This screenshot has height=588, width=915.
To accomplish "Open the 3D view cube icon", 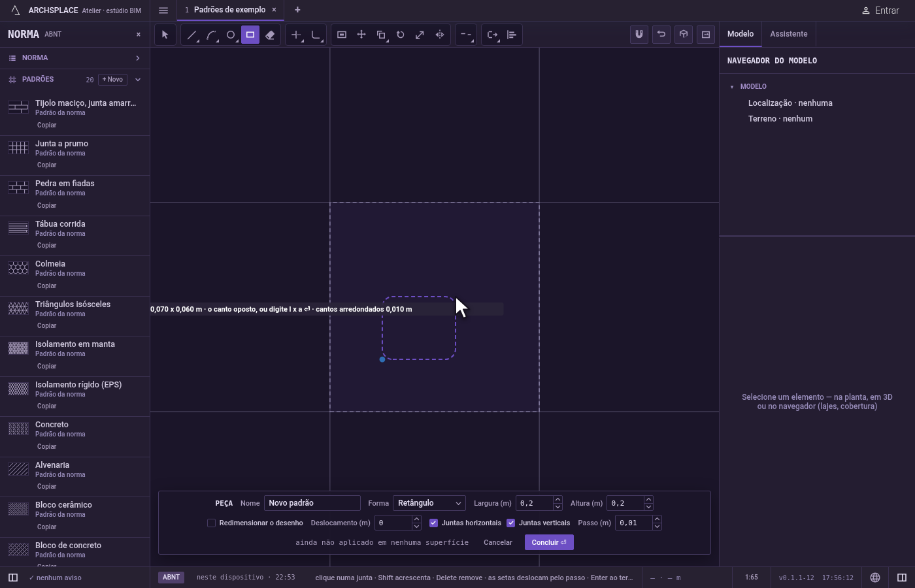I will [684, 35].
